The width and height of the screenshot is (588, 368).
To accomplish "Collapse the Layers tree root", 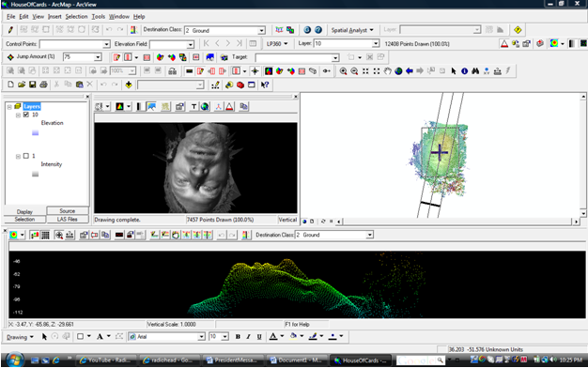I will [x=9, y=107].
